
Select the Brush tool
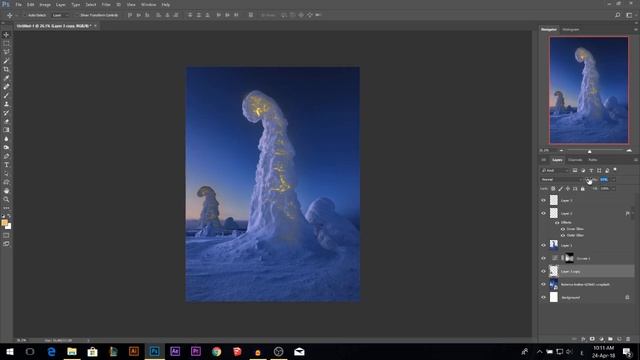click(6, 96)
